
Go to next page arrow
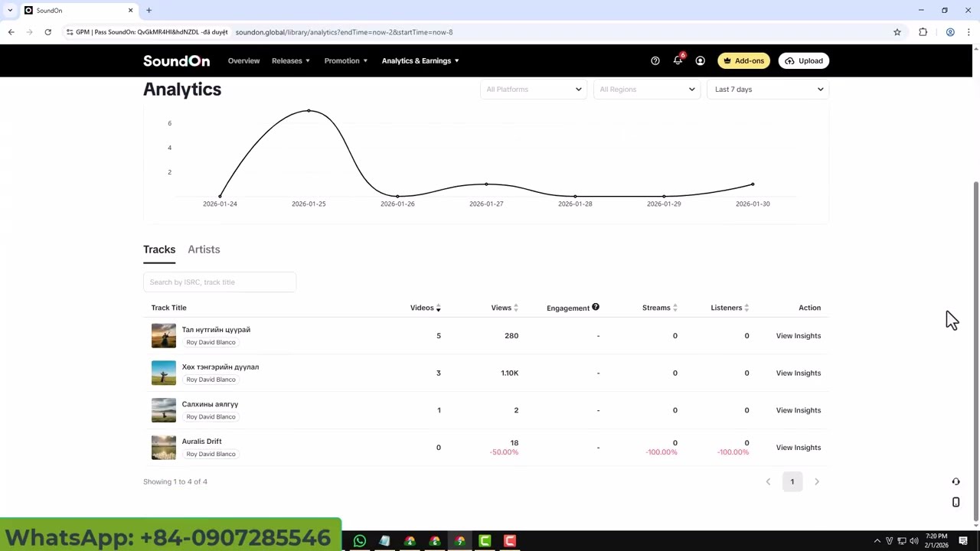coord(816,481)
